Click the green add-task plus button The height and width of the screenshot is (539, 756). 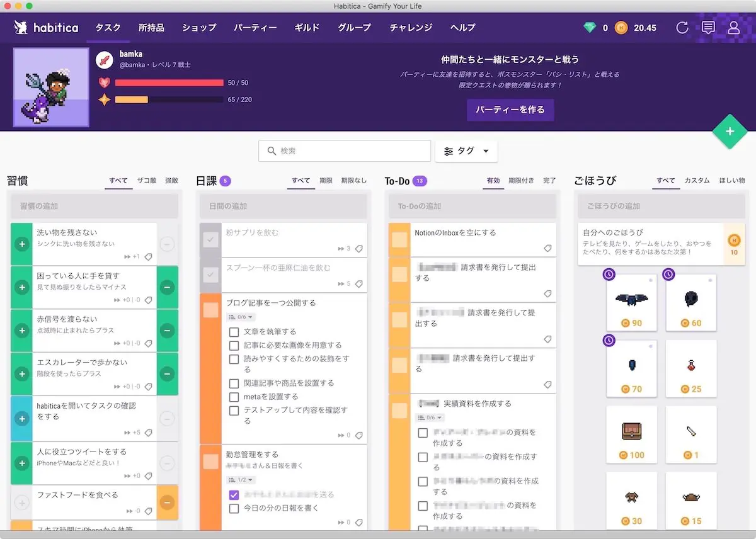tap(730, 132)
